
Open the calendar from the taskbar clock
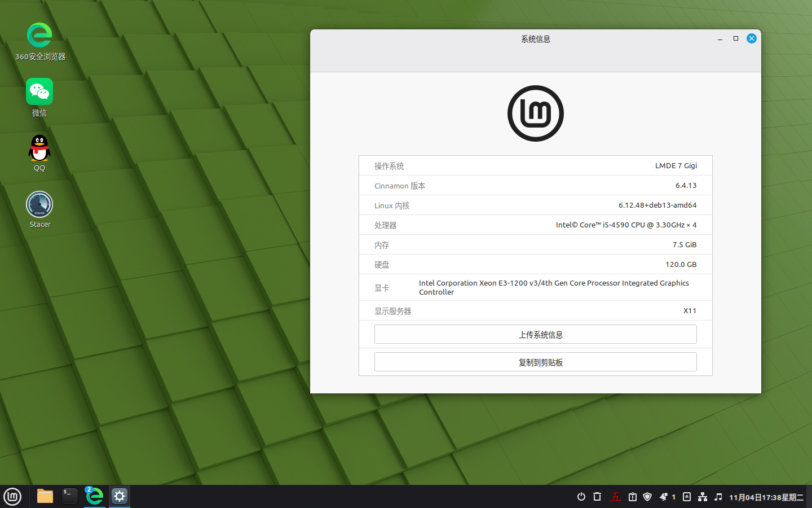tap(766, 497)
